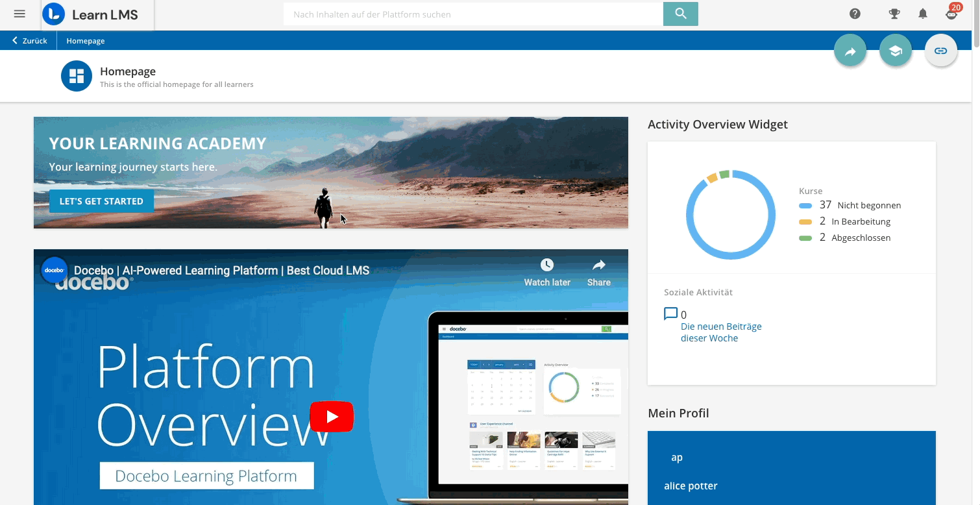
Task: Click the search magnifier button
Action: 680,14
